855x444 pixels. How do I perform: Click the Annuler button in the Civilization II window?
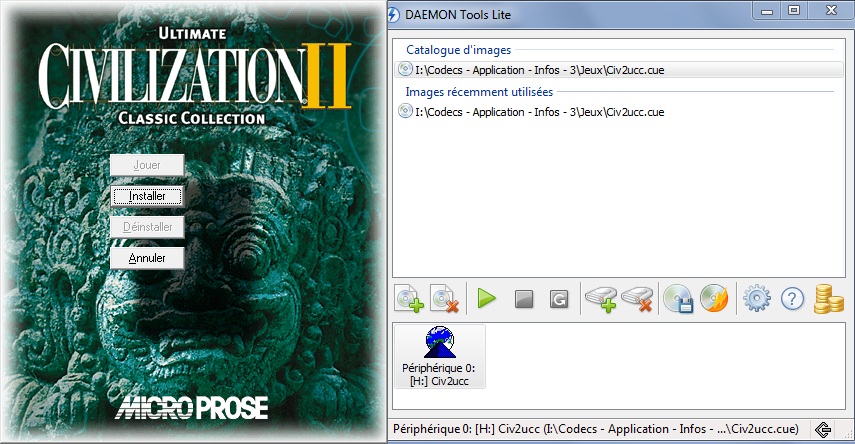pos(147,258)
